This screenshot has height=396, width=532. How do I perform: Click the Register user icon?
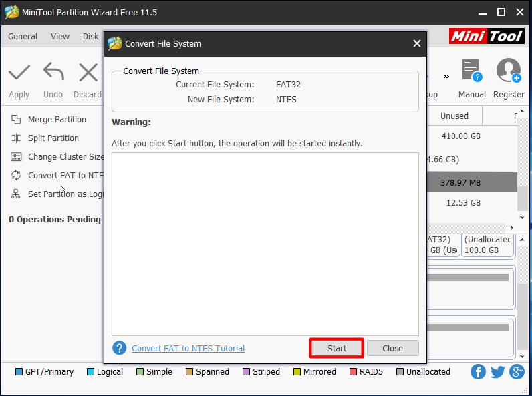tap(509, 71)
